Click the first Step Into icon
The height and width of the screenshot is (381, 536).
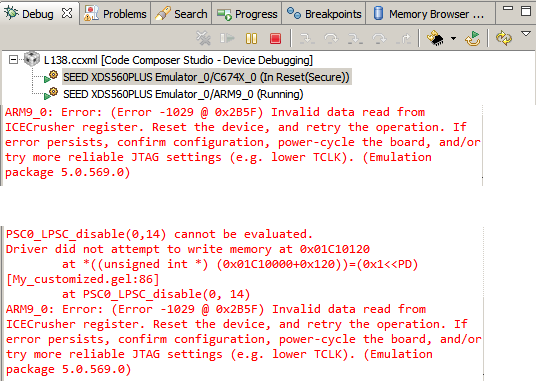(307, 38)
